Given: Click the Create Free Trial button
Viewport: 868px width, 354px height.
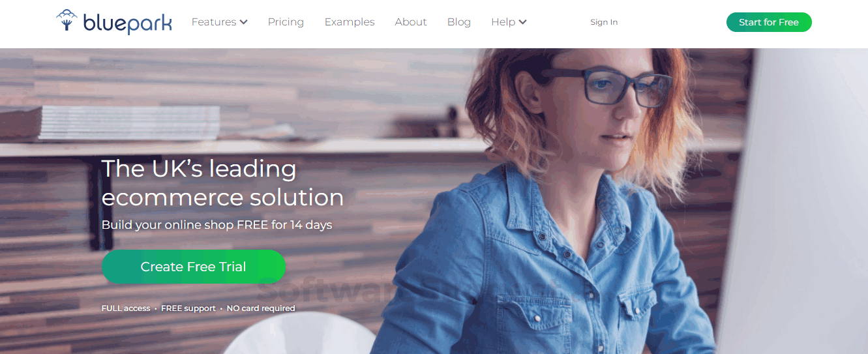Looking at the screenshot, I should pyautogui.click(x=194, y=267).
